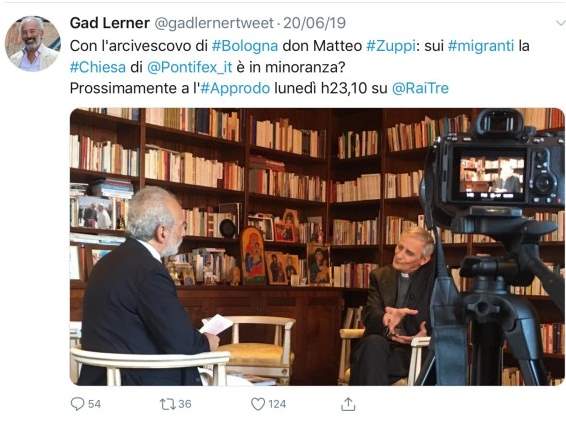View the 54 replies count

(94, 404)
